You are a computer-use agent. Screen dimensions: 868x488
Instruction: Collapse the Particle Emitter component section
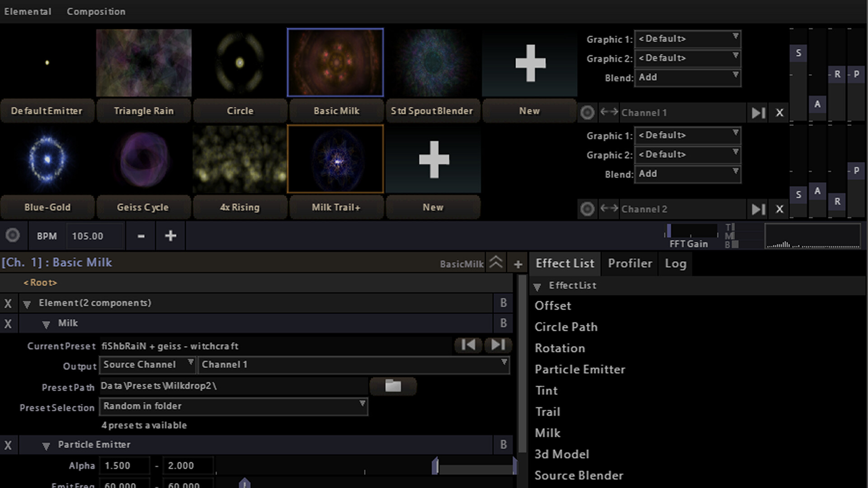47,445
